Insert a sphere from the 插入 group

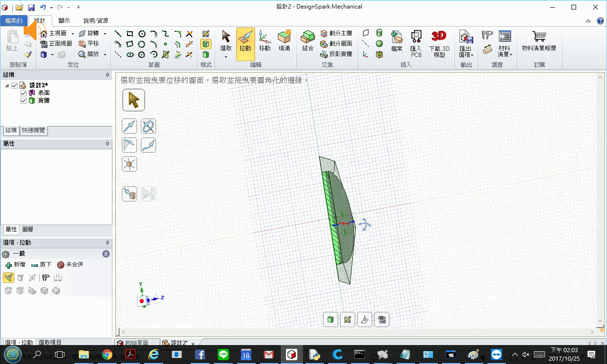coord(379,44)
